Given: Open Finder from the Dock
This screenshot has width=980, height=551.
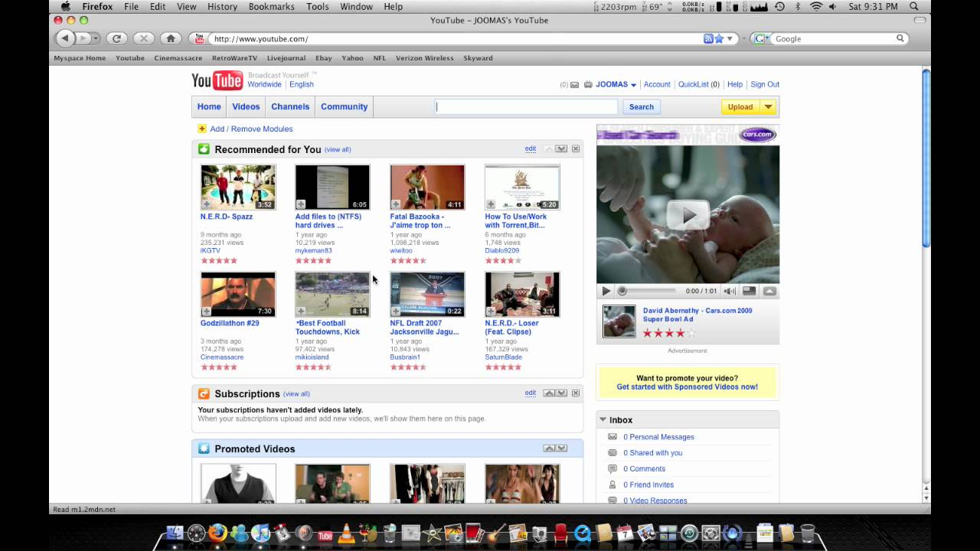Looking at the screenshot, I should 175,533.
